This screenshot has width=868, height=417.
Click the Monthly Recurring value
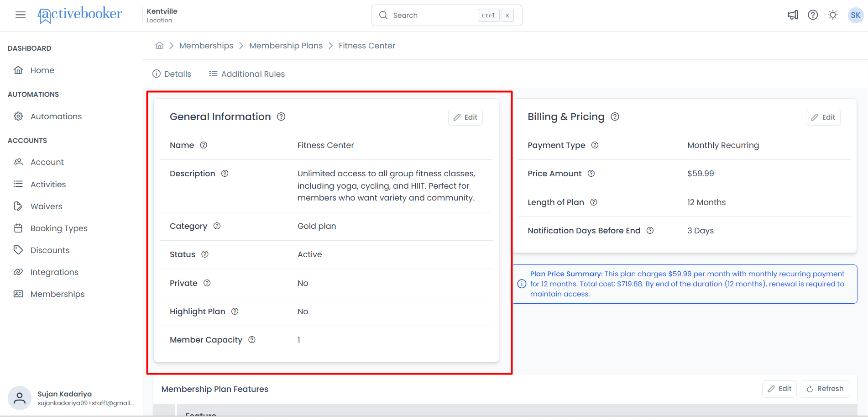(723, 145)
